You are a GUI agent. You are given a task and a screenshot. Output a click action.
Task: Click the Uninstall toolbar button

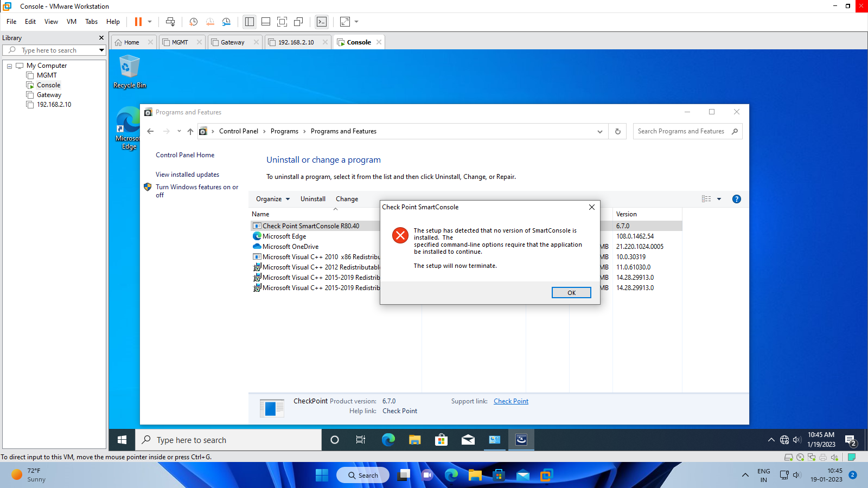pyautogui.click(x=313, y=199)
